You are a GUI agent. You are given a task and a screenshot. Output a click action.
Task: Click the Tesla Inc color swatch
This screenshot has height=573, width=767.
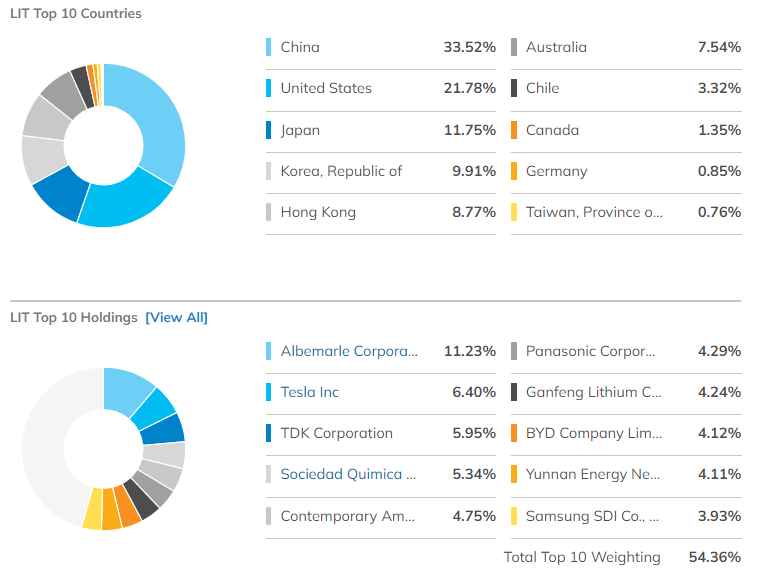click(269, 392)
